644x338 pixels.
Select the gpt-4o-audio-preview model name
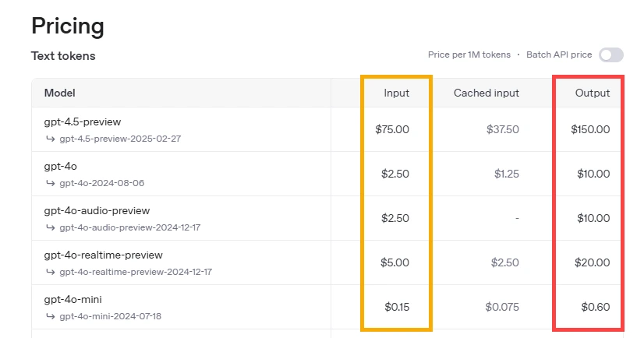[97, 211]
